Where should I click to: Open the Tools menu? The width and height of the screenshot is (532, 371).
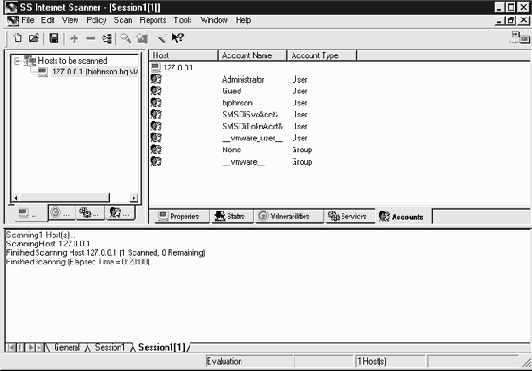click(183, 20)
